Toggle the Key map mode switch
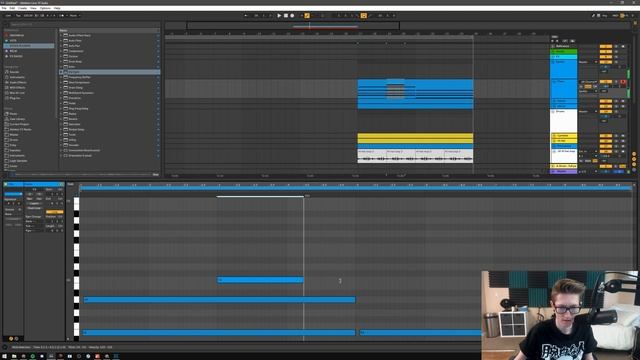The width and height of the screenshot is (640, 360). [x=606, y=16]
